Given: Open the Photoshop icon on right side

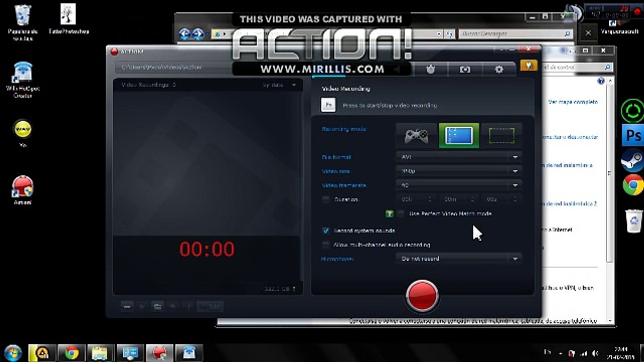Looking at the screenshot, I should 633,136.
